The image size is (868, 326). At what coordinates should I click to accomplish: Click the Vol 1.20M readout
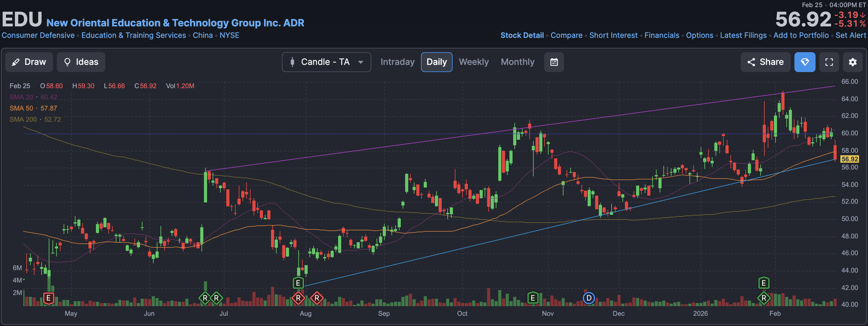[180, 86]
